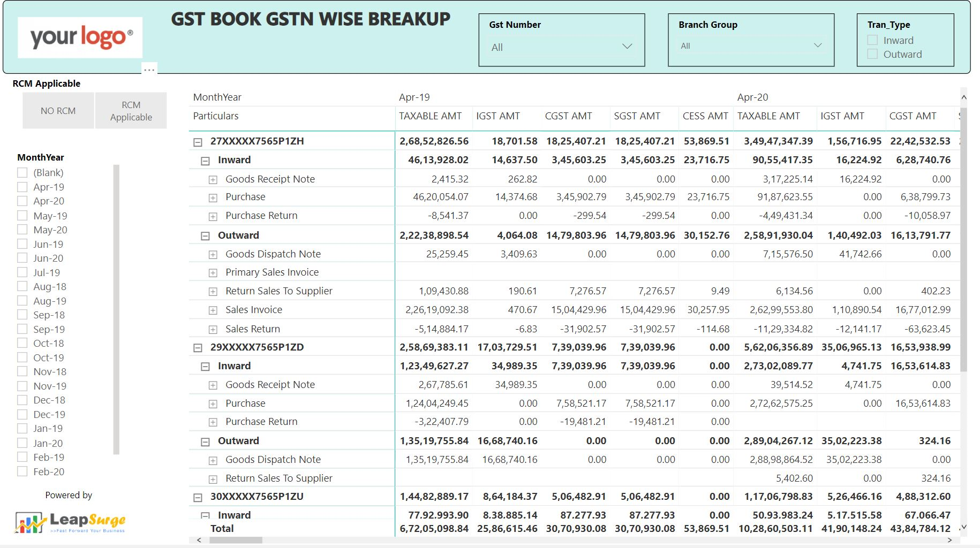
Task: Check the Inward transaction type box
Action: click(x=872, y=40)
